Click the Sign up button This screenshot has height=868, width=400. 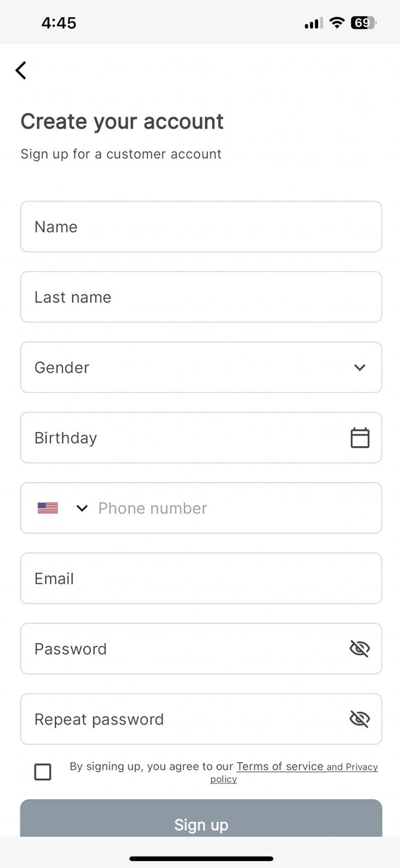[201, 818]
